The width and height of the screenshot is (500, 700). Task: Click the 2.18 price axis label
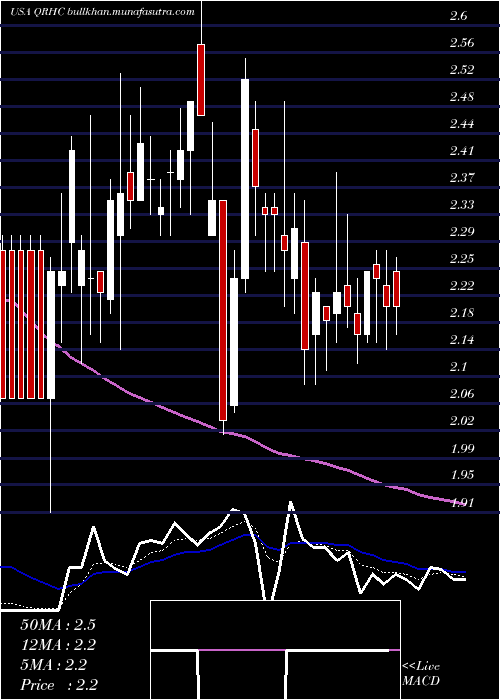point(462,312)
